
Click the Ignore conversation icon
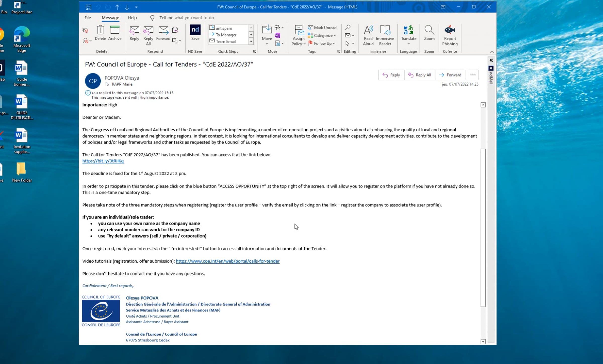(85, 30)
